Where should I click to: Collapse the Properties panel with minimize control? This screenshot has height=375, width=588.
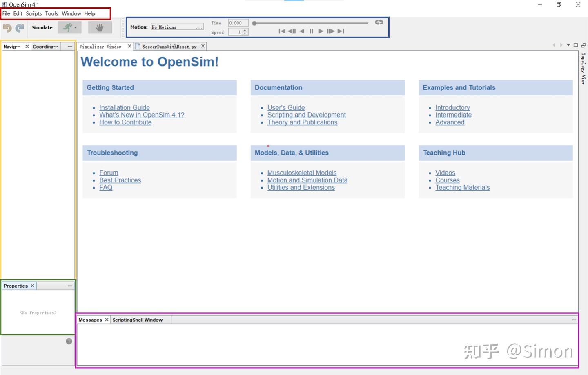[x=69, y=286]
